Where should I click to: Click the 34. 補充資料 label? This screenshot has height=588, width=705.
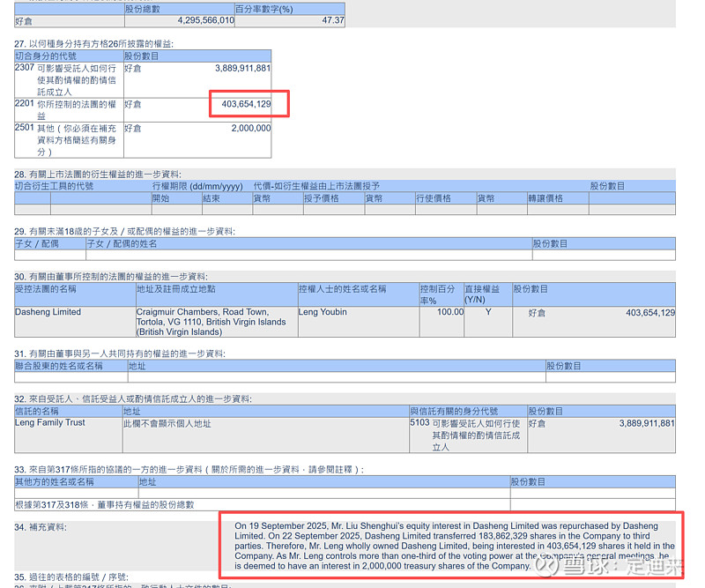(40, 527)
